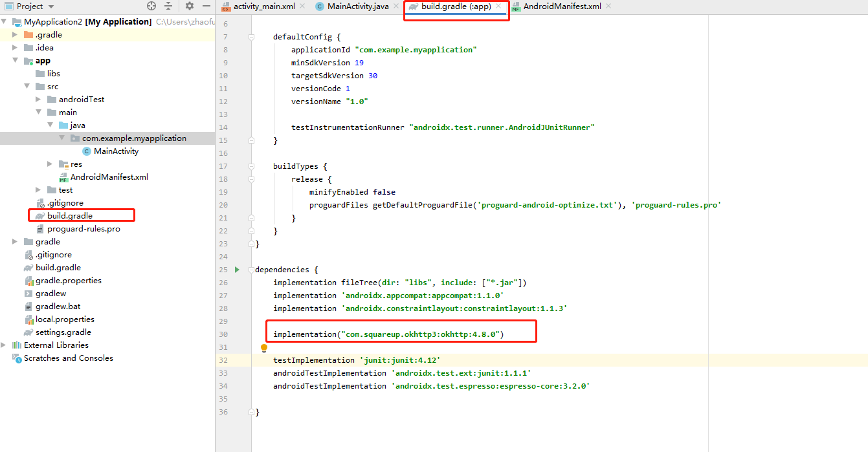Fold the dependencies block in gutter

[252, 270]
